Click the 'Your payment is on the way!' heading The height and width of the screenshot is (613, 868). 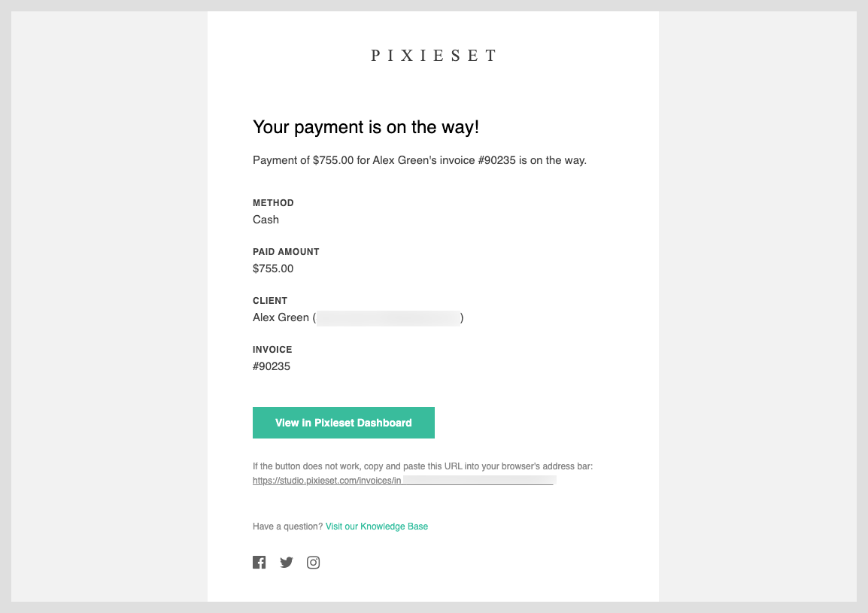click(x=366, y=127)
